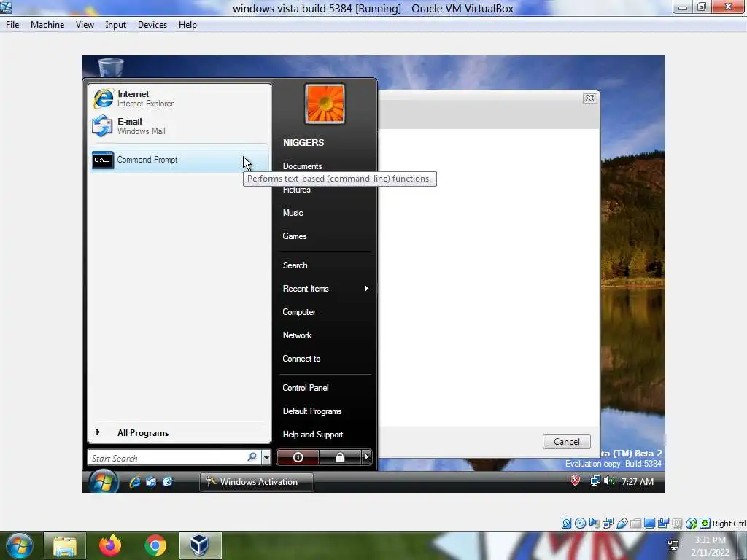Click the Vista Start orb in guest
Image resolution: width=747 pixels, height=560 pixels.
[x=103, y=482]
